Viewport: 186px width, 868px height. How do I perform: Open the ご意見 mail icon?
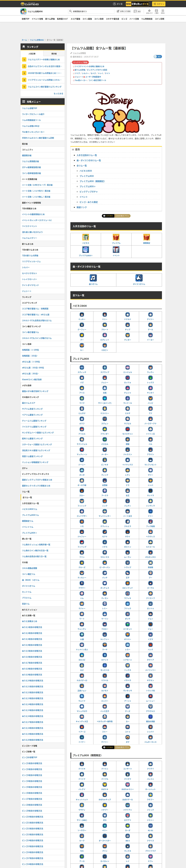(156, 11)
